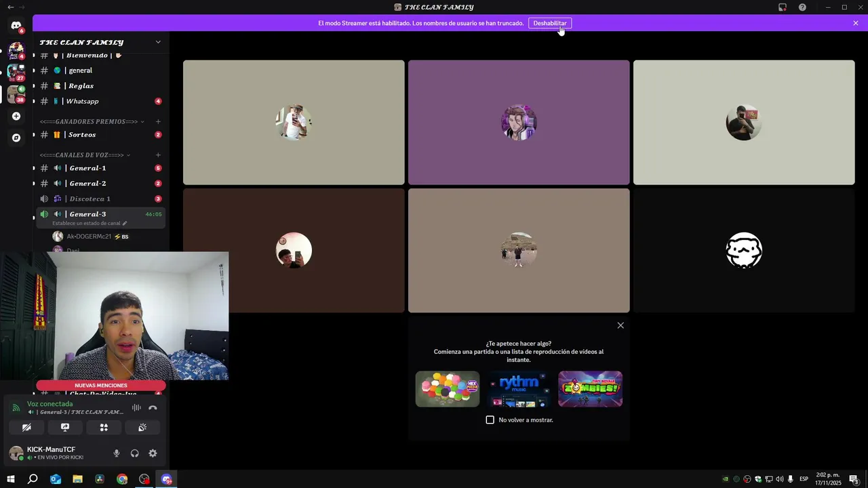Click Deshabilitar in streamer mode banner
The height and width of the screenshot is (488, 868).
point(549,23)
